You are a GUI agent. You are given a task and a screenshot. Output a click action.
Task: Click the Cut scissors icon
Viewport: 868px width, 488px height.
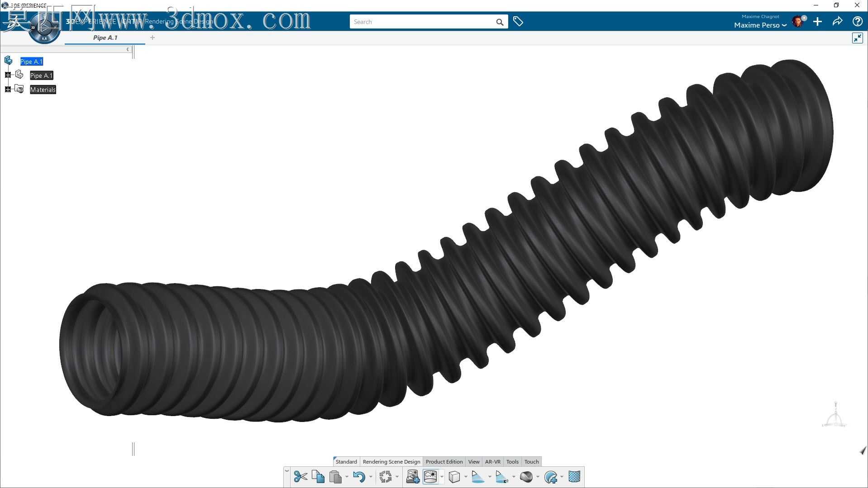pyautogui.click(x=300, y=477)
